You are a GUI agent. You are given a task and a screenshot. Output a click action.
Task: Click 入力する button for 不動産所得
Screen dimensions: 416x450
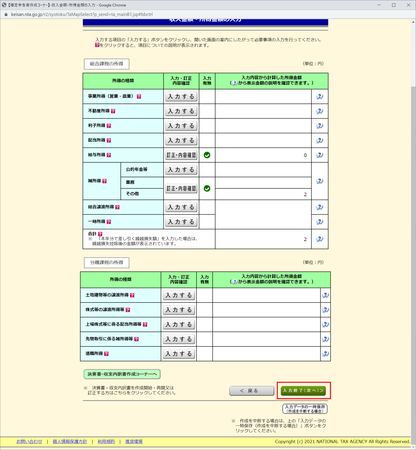[181, 111]
